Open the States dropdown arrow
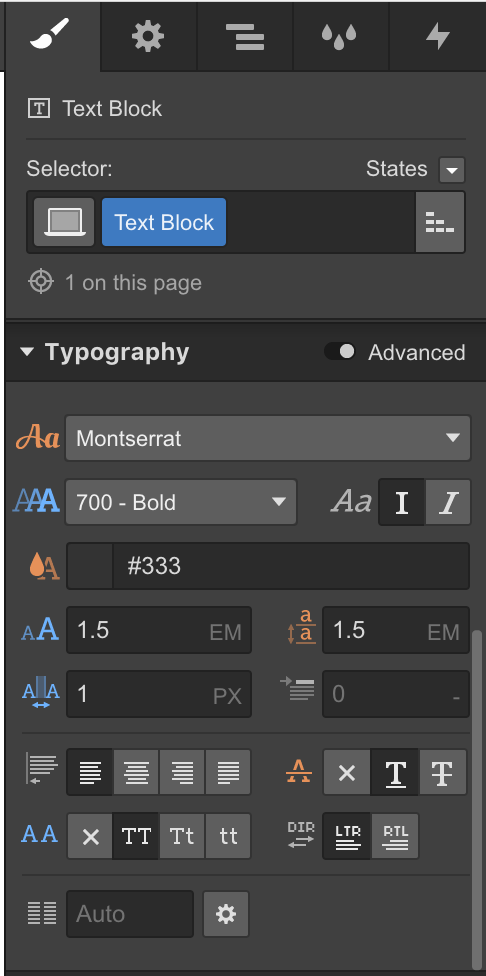 coord(452,169)
